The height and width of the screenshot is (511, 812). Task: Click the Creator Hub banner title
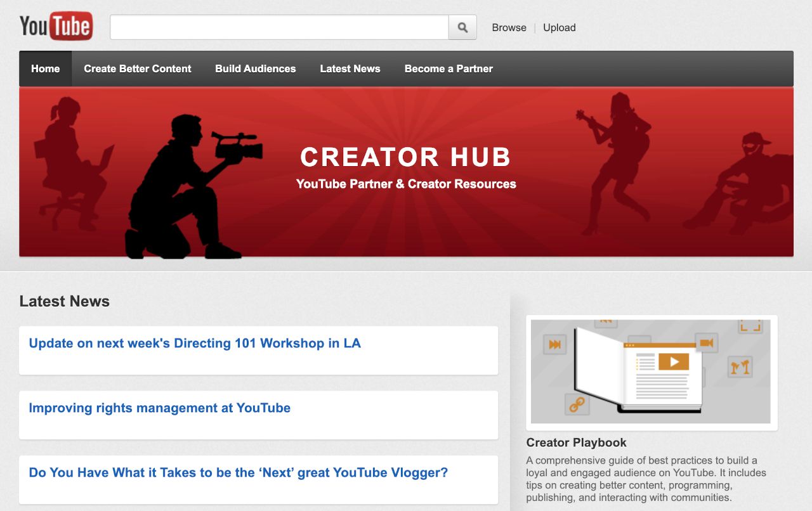[406, 157]
